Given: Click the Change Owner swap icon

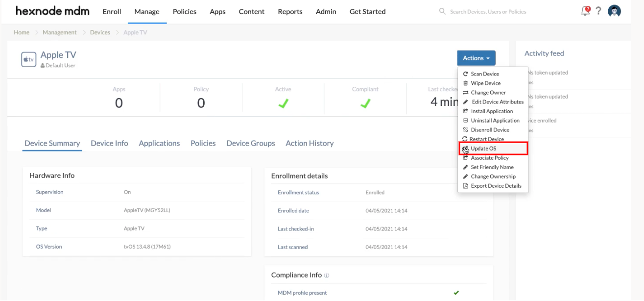Looking at the screenshot, I should point(466,93).
